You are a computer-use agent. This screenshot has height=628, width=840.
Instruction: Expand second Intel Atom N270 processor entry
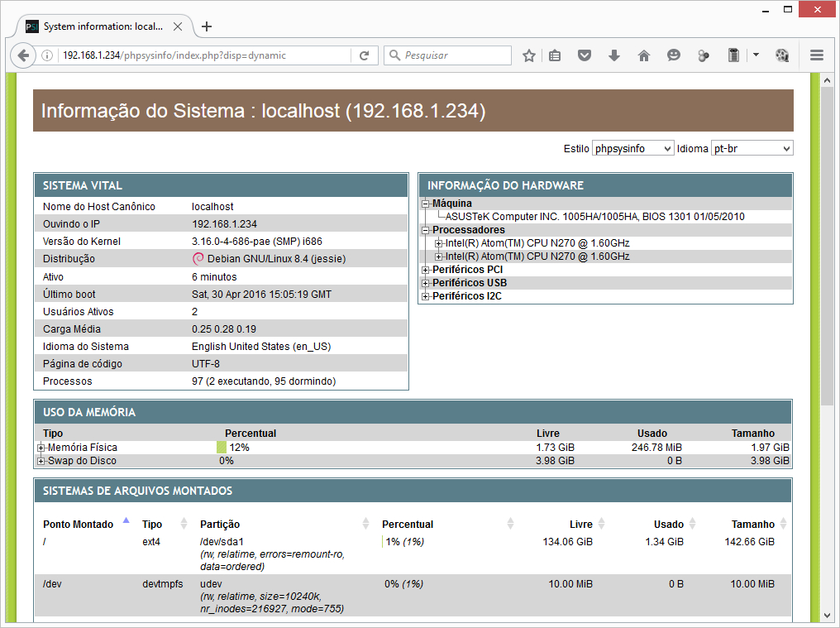438,256
